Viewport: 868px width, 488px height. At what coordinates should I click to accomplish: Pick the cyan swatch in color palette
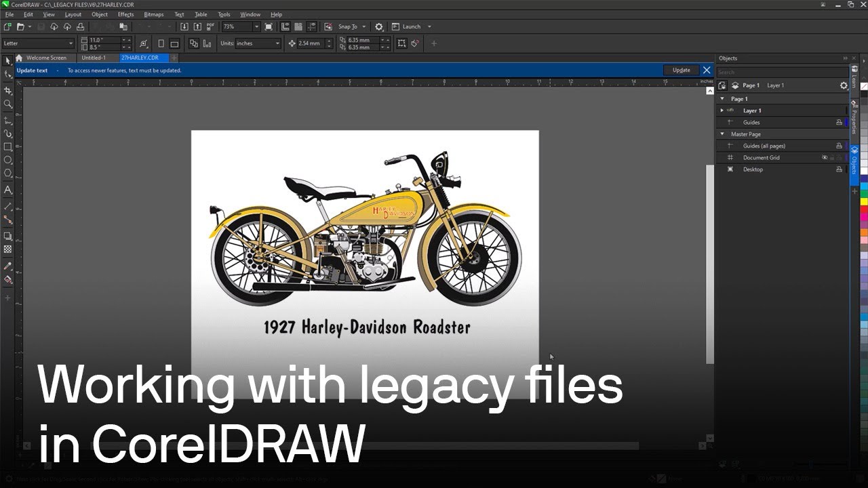pos(864,186)
